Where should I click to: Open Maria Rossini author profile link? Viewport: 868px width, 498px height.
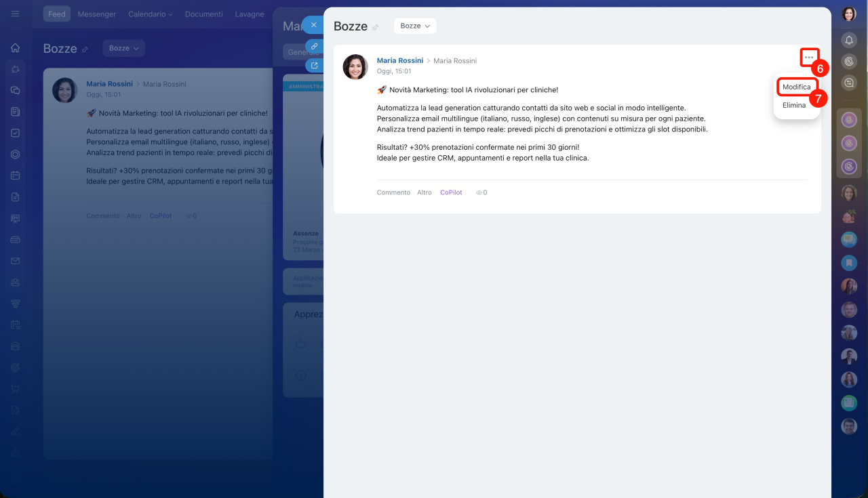pos(399,60)
